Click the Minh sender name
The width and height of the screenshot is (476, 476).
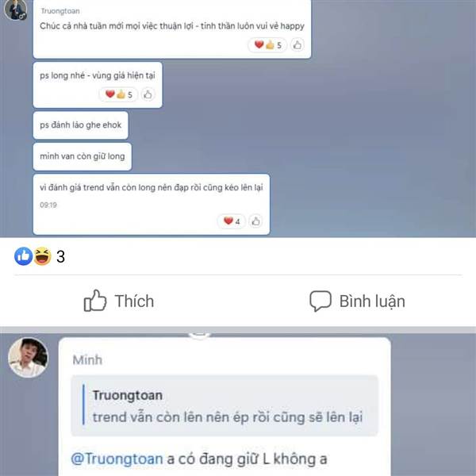(x=87, y=360)
